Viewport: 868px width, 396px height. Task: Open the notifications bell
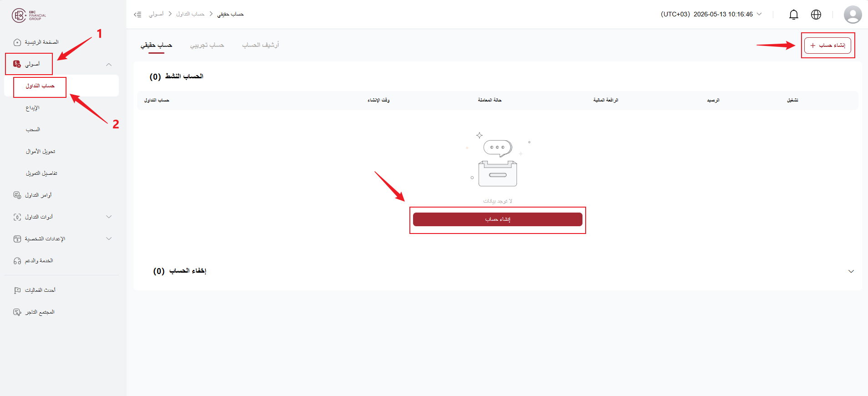point(793,15)
